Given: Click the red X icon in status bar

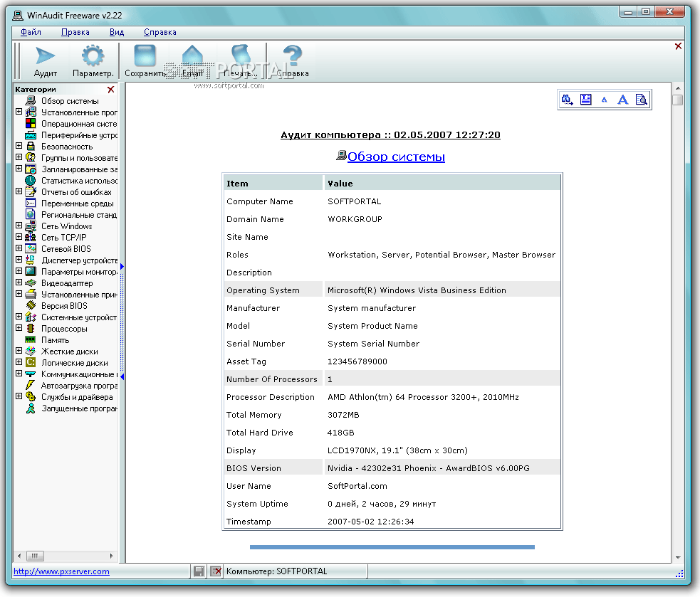Looking at the screenshot, I should click(216, 571).
